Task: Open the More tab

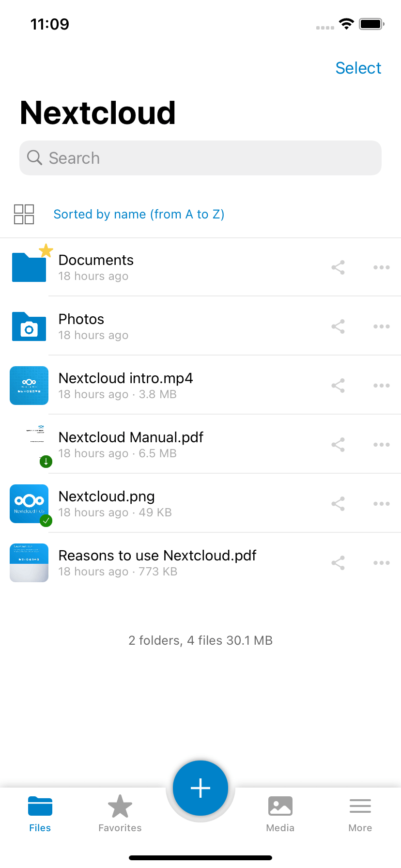Action: (x=360, y=814)
